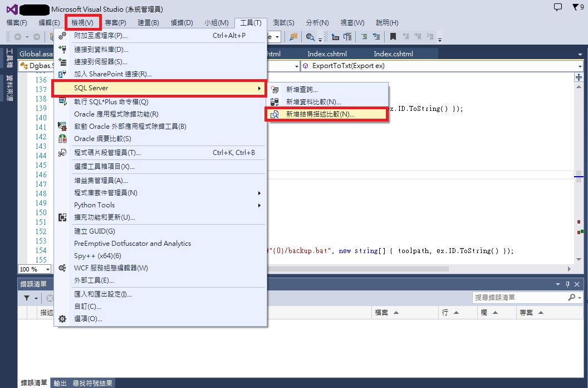
Task: Click the Oracle 綱要比較 icon
Action: point(63,138)
